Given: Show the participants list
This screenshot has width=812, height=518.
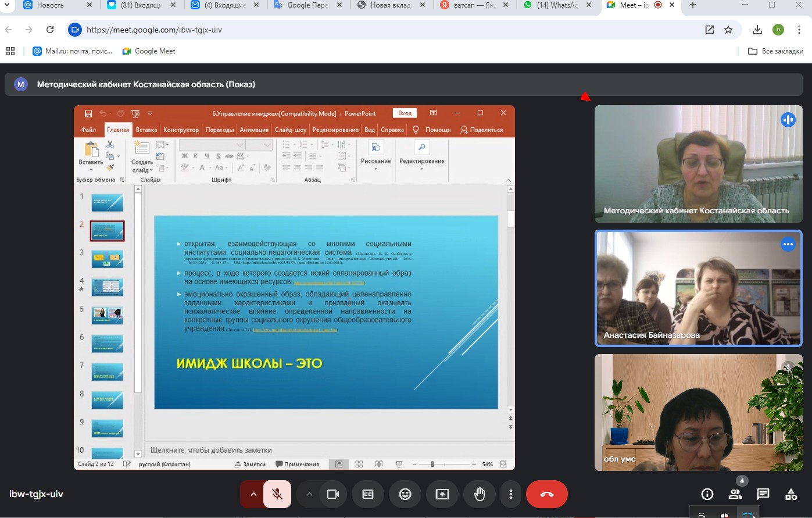Looking at the screenshot, I should pos(735,494).
